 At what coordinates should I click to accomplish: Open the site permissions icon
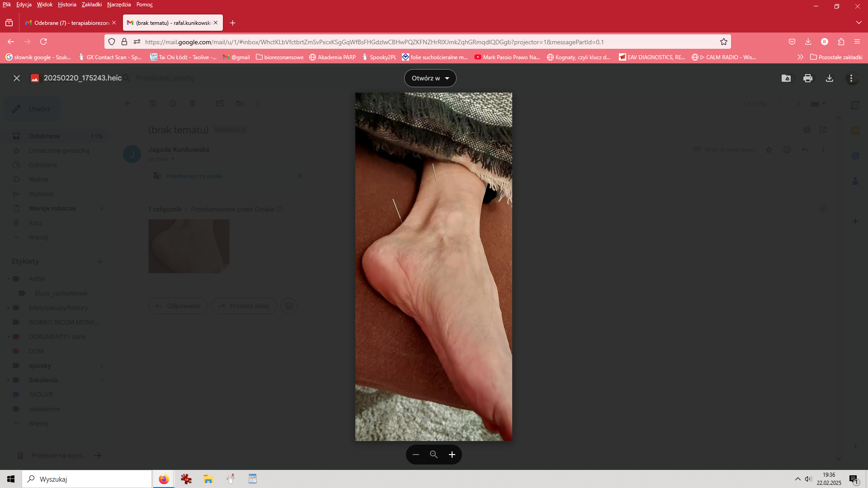[137, 42]
